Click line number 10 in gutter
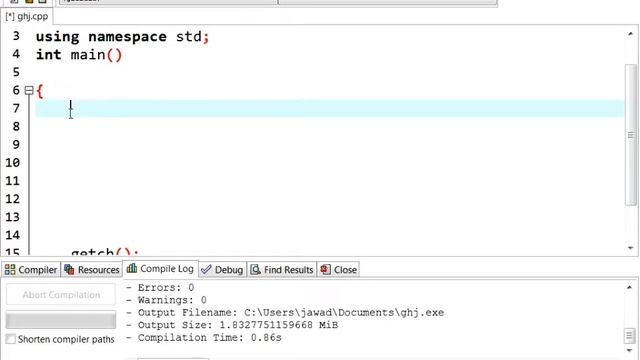 pos(13,163)
